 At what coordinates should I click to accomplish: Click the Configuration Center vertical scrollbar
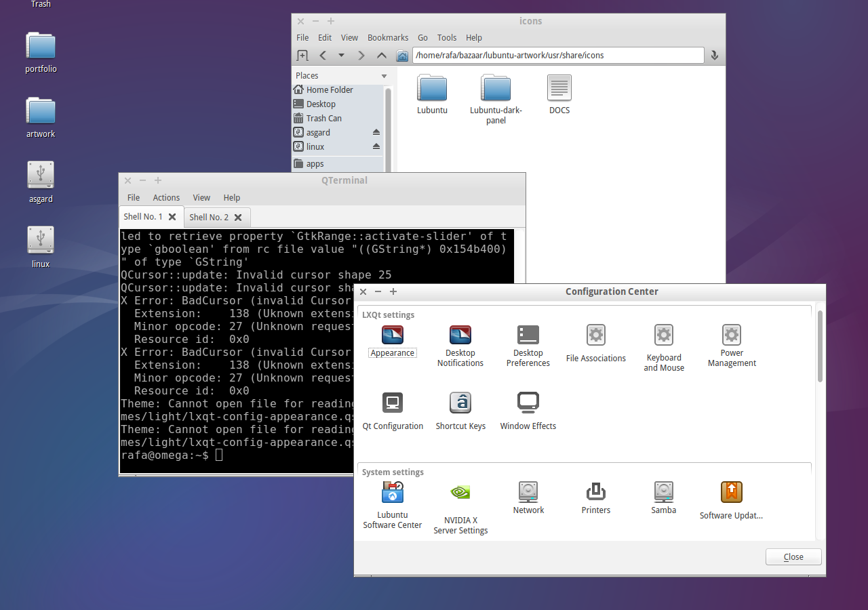(820, 346)
